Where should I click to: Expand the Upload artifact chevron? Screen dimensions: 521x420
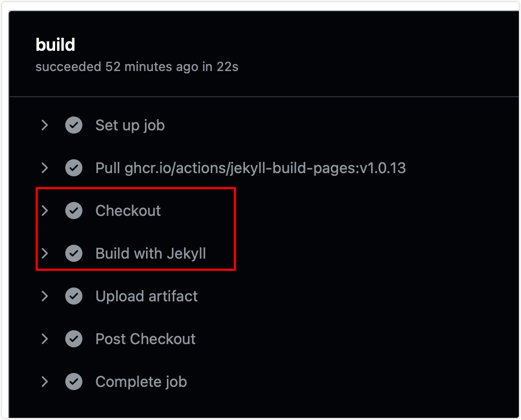point(44,296)
